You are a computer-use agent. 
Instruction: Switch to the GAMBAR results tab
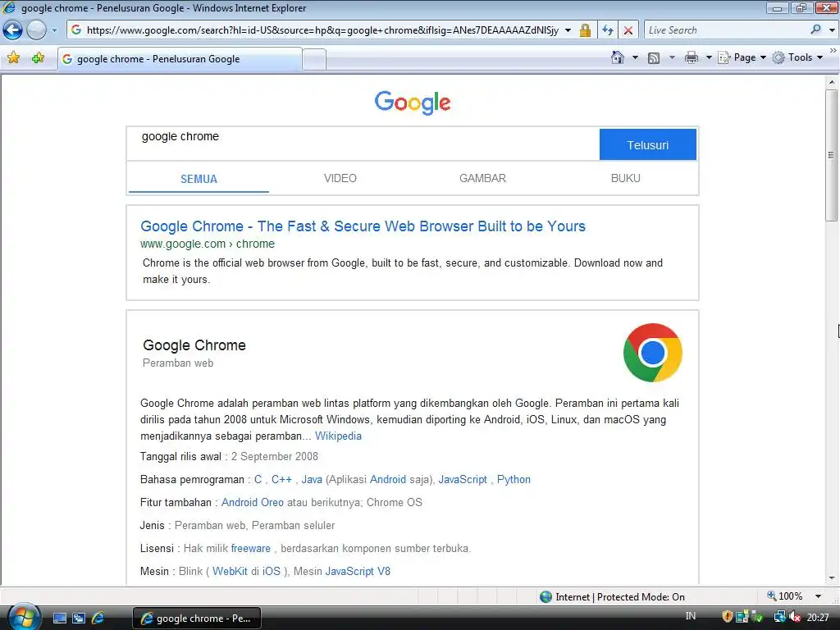[x=482, y=178]
